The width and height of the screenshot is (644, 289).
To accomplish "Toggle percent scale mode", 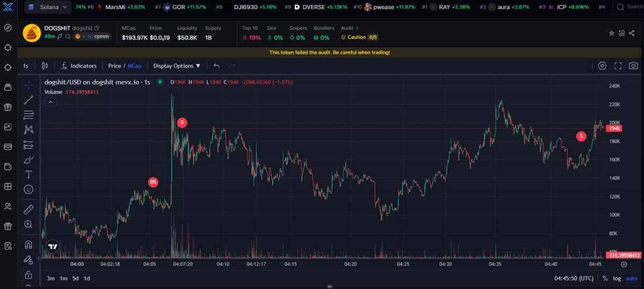I will click(x=605, y=278).
